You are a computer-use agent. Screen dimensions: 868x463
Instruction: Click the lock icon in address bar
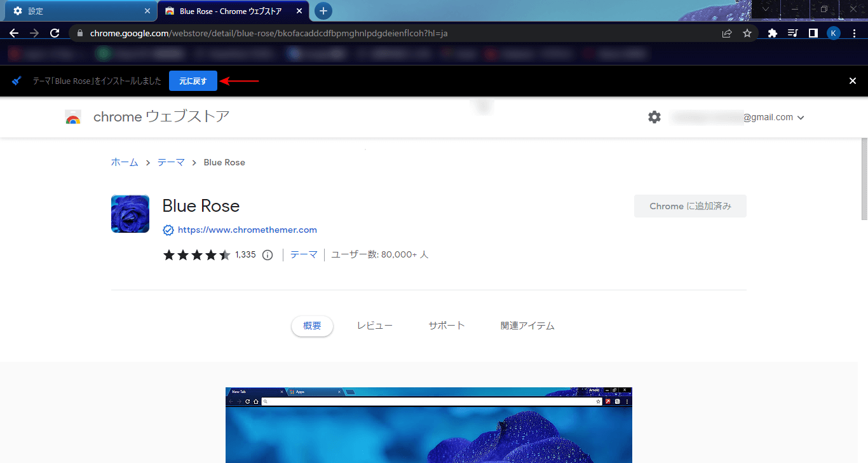click(80, 33)
